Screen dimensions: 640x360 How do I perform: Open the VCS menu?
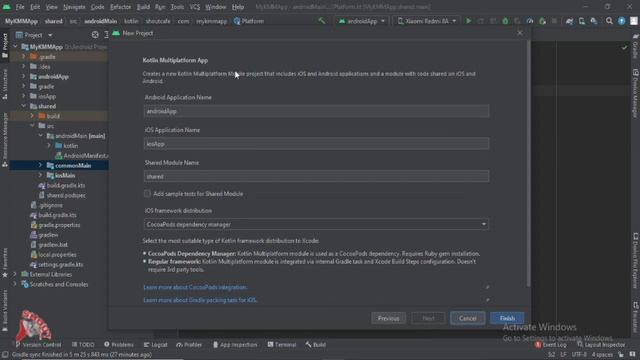195,7
